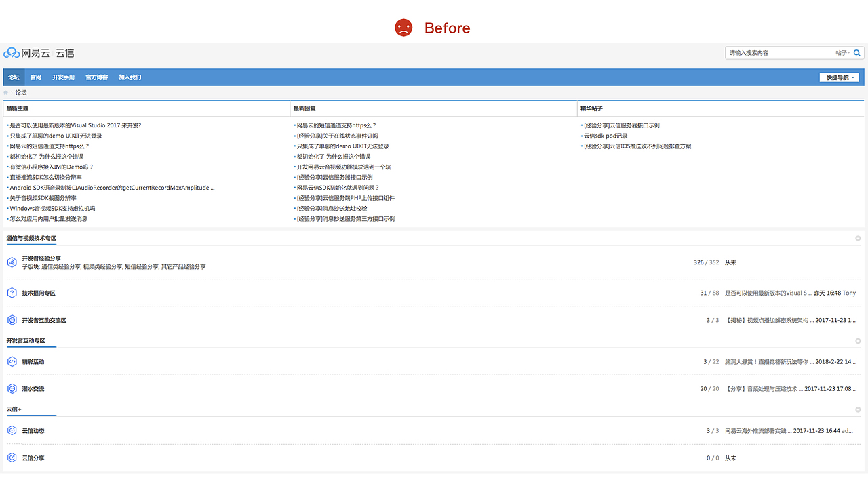Click the search magnifier icon
The height and width of the screenshot is (488, 868).
pos(857,53)
